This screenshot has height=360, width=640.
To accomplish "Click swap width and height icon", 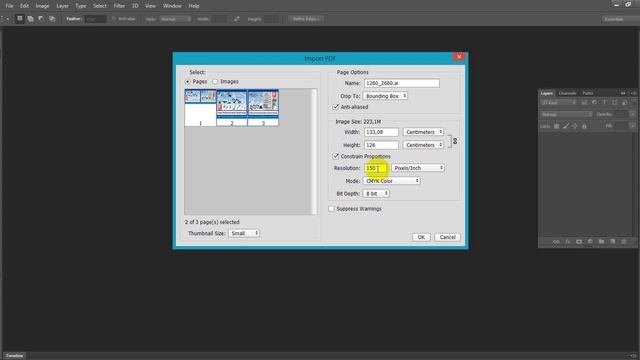I will (x=237, y=19).
